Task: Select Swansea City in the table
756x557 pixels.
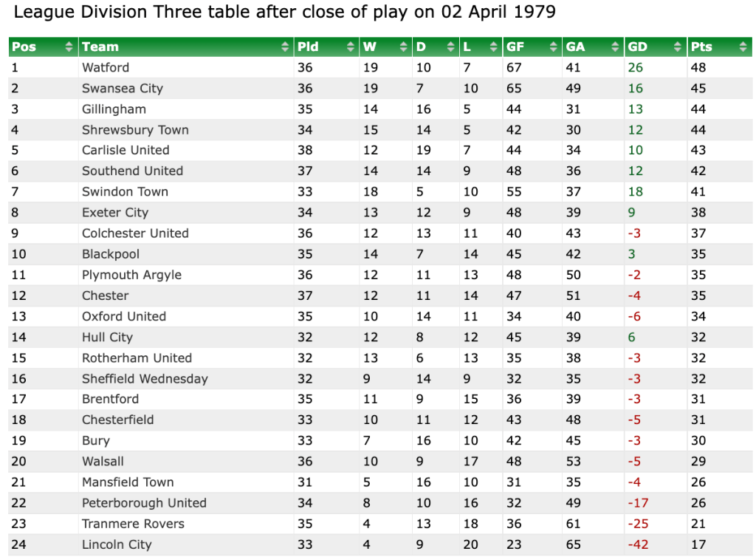Action: tap(123, 89)
